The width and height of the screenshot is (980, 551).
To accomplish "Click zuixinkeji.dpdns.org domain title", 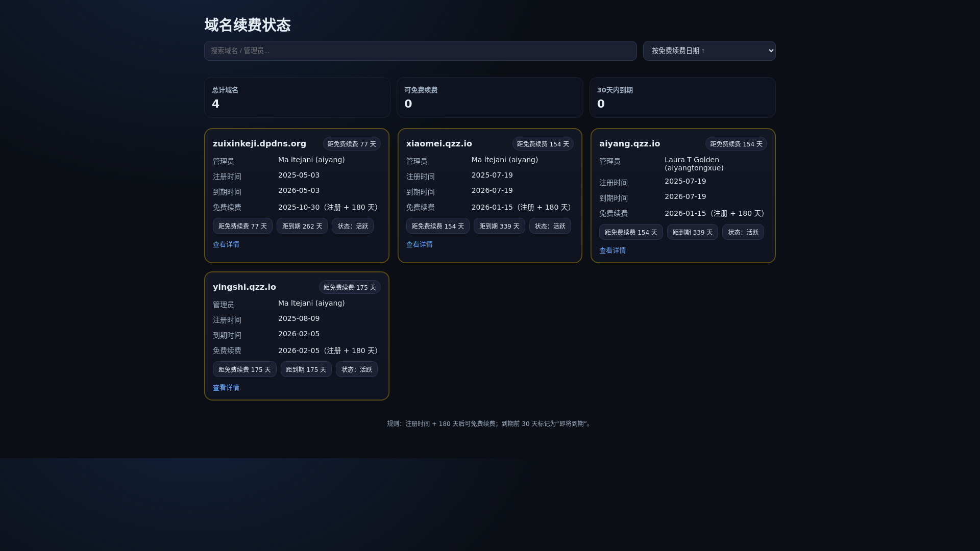I will [x=259, y=144].
